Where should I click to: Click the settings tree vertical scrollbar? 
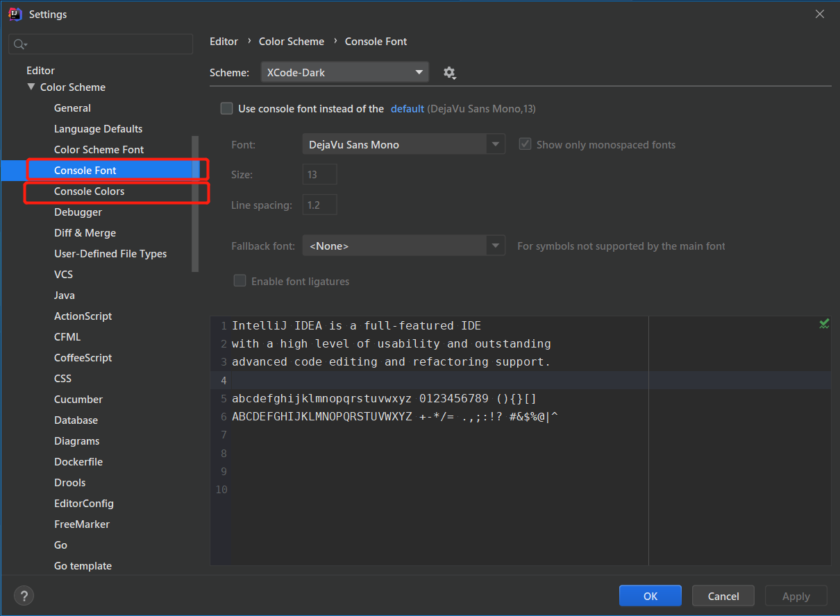coord(196,204)
